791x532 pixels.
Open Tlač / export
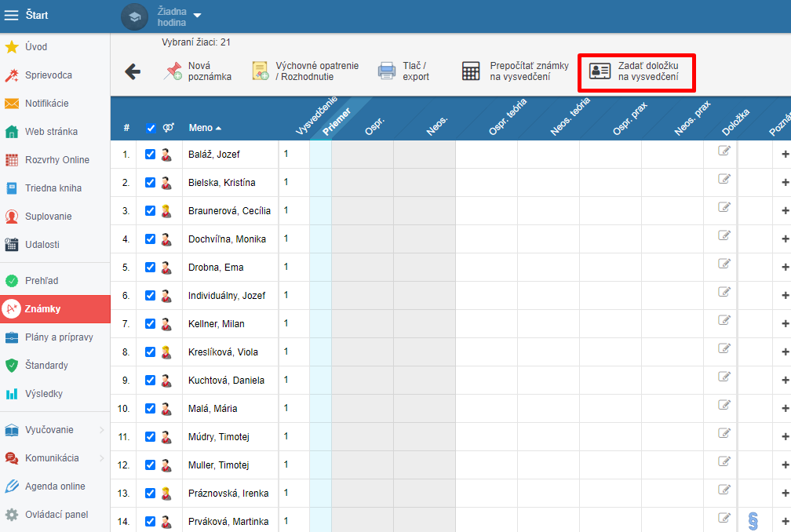pos(403,71)
